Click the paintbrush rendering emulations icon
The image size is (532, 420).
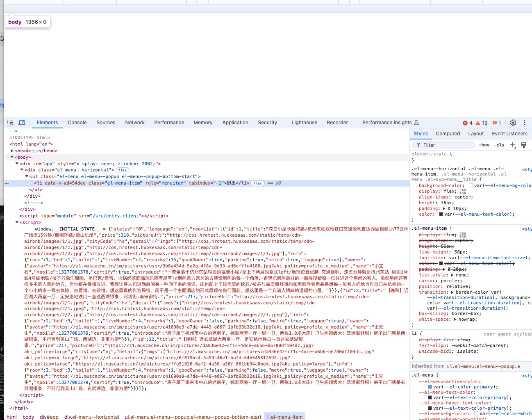(x=524, y=145)
